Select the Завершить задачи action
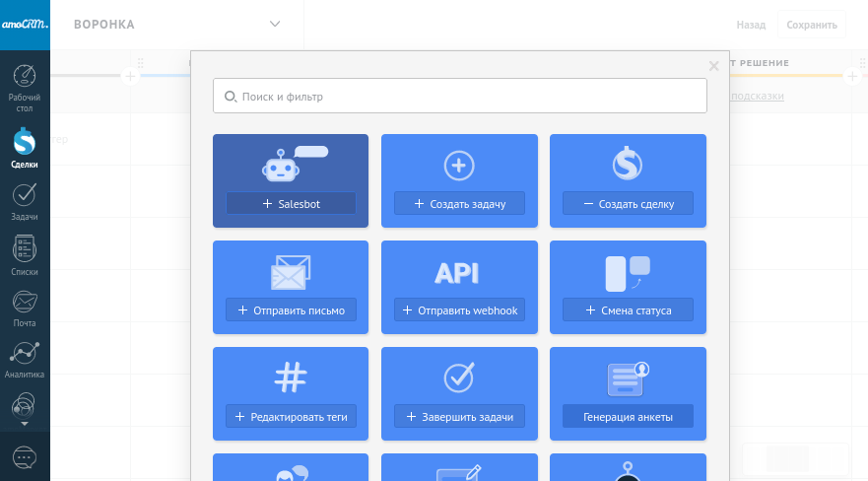The height and width of the screenshot is (481, 868). click(x=459, y=417)
